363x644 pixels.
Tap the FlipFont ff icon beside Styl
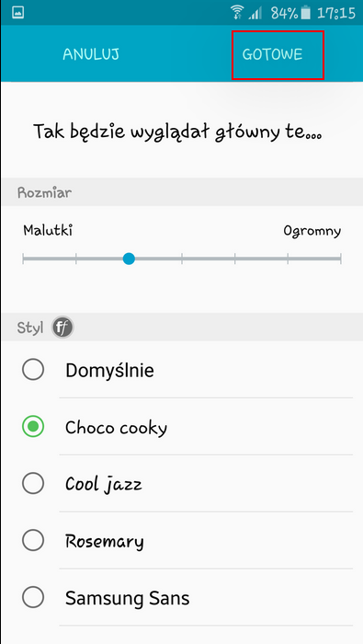tap(62, 328)
